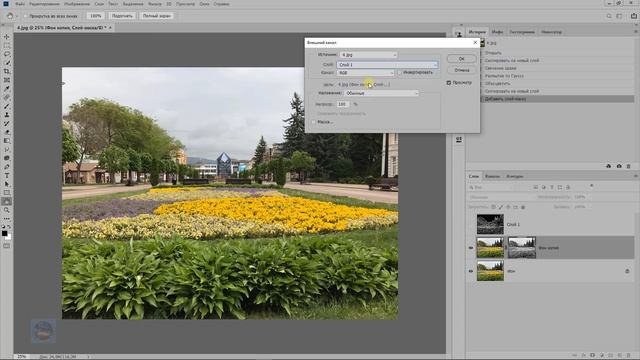
Task: Click Отмена cancel button
Action: pos(461,70)
